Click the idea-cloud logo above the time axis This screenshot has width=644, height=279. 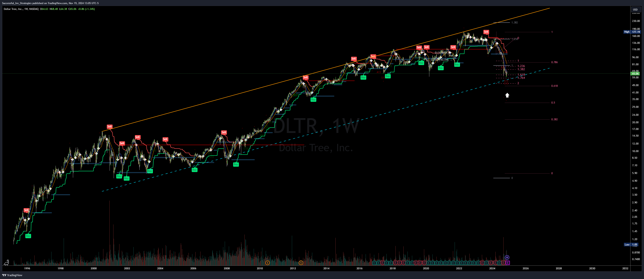(x=6, y=262)
